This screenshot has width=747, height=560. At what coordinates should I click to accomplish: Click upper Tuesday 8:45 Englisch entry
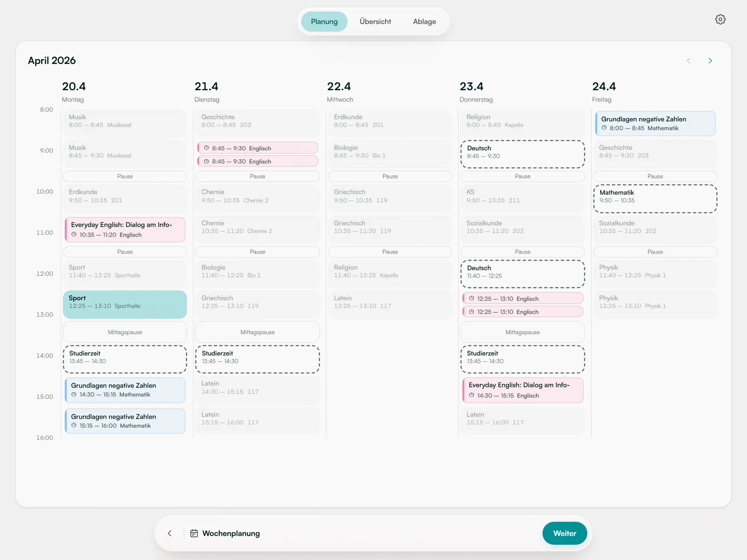pyautogui.click(x=257, y=148)
